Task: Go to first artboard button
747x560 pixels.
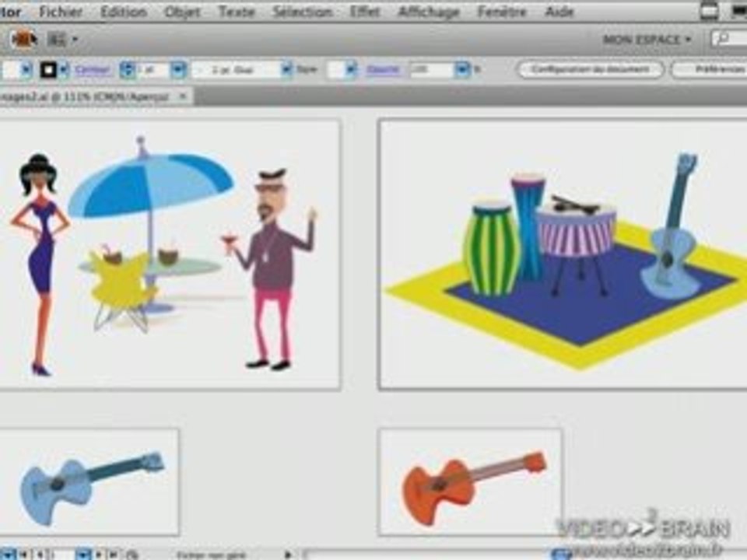Action: coord(23,555)
